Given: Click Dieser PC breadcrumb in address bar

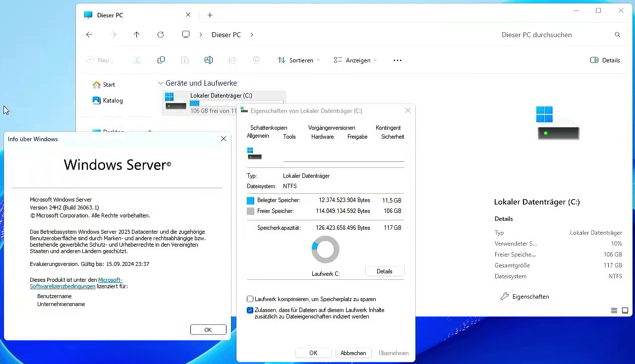Looking at the screenshot, I should 226,35.
